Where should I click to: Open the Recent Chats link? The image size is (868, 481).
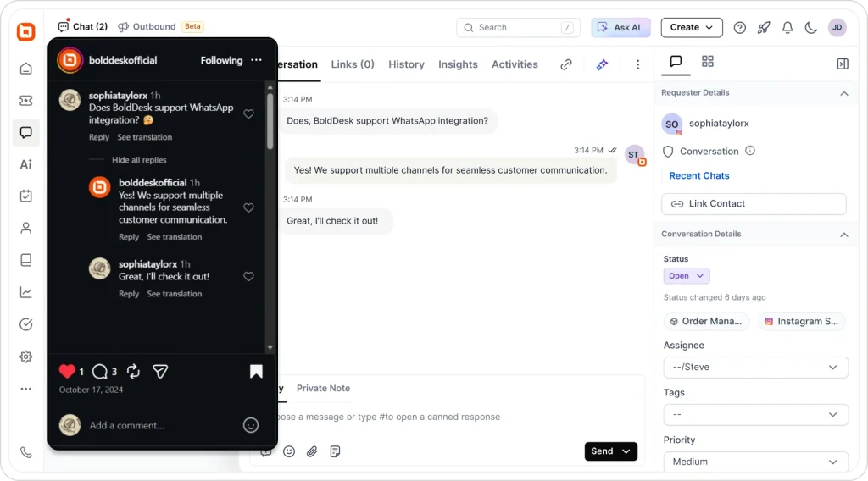699,176
